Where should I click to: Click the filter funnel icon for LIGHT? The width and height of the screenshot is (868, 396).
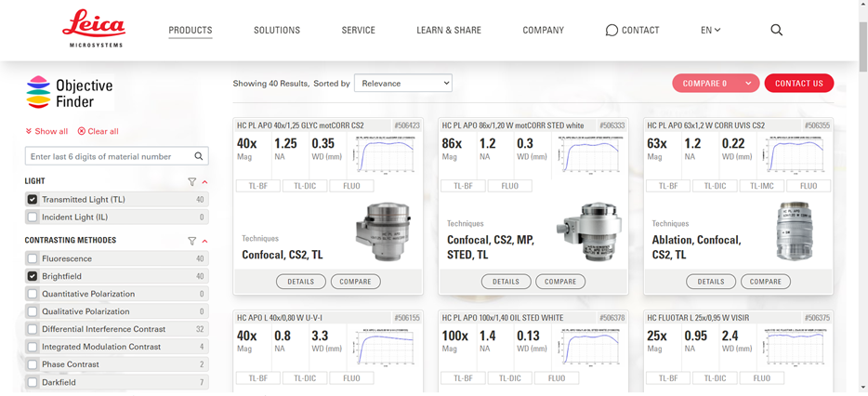tap(192, 181)
